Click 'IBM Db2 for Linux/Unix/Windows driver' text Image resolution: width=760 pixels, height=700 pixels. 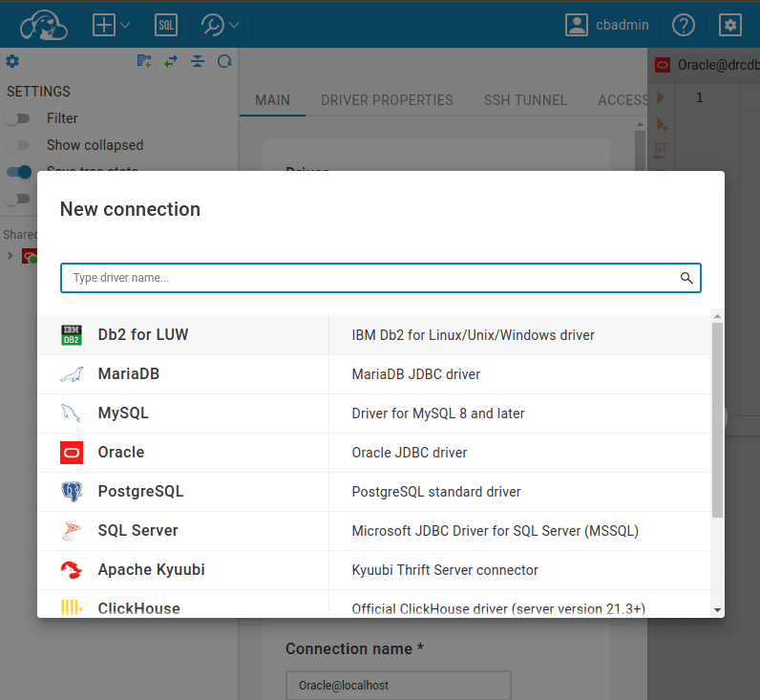[473, 335]
